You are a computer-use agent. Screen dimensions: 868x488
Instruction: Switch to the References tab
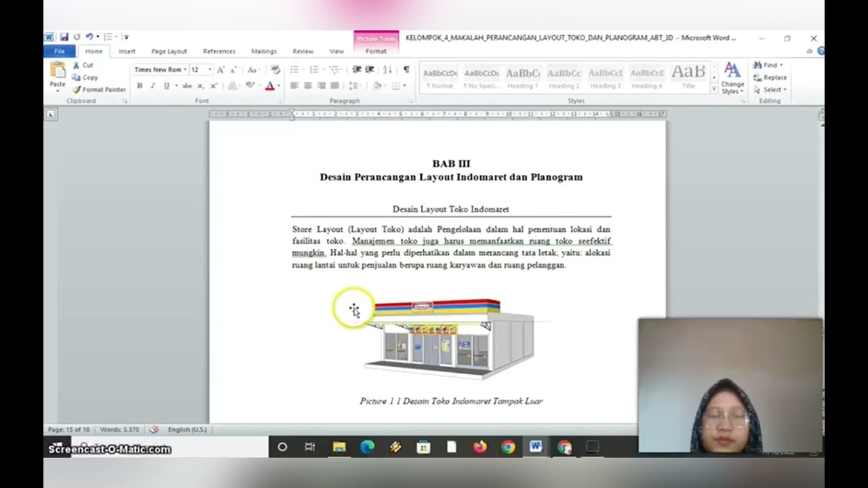pyautogui.click(x=219, y=52)
